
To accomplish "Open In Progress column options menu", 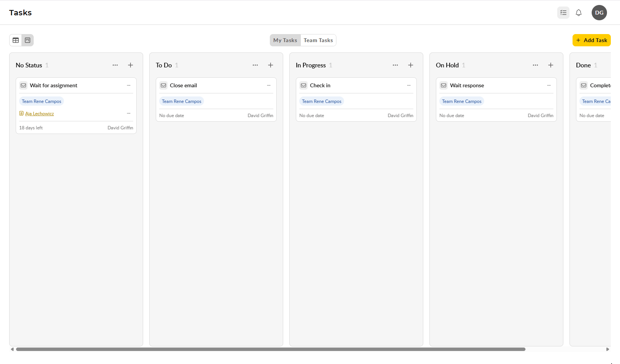I will 395,65.
